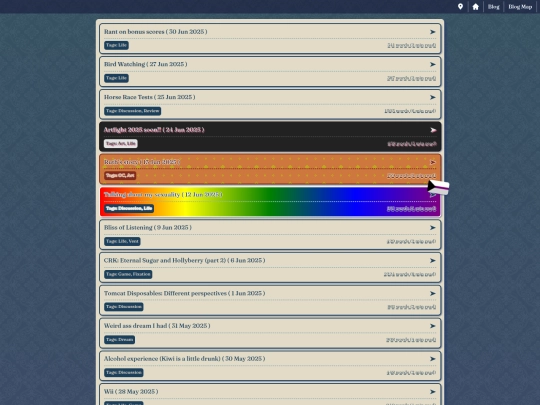
Task: Click Tags: Discussion badge under Tomcat Disposables
Action: [x=124, y=307]
